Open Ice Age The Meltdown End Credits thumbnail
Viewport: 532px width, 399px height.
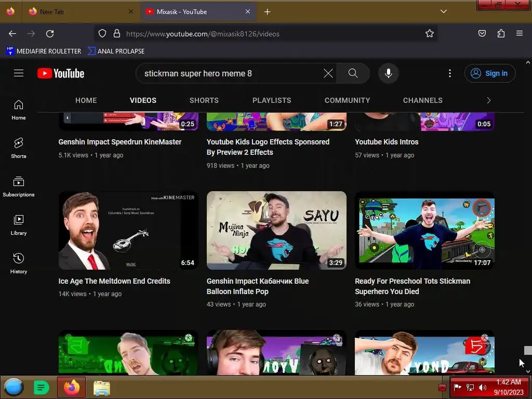(x=128, y=230)
